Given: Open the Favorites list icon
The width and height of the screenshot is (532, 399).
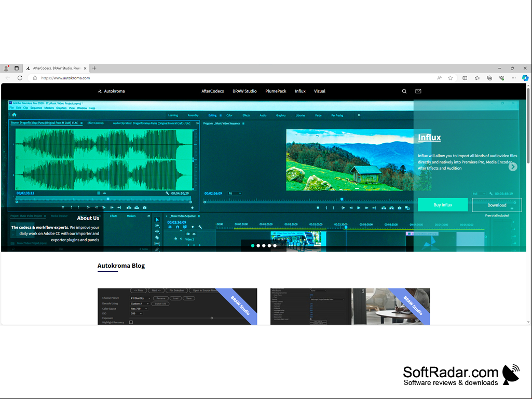Looking at the screenshot, I should point(477,78).
